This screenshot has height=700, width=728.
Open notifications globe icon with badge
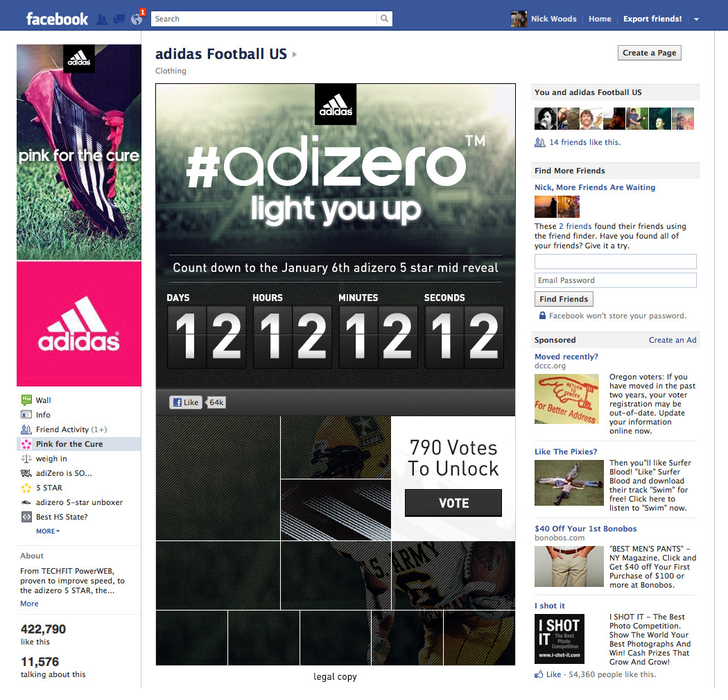coord(137,18)
